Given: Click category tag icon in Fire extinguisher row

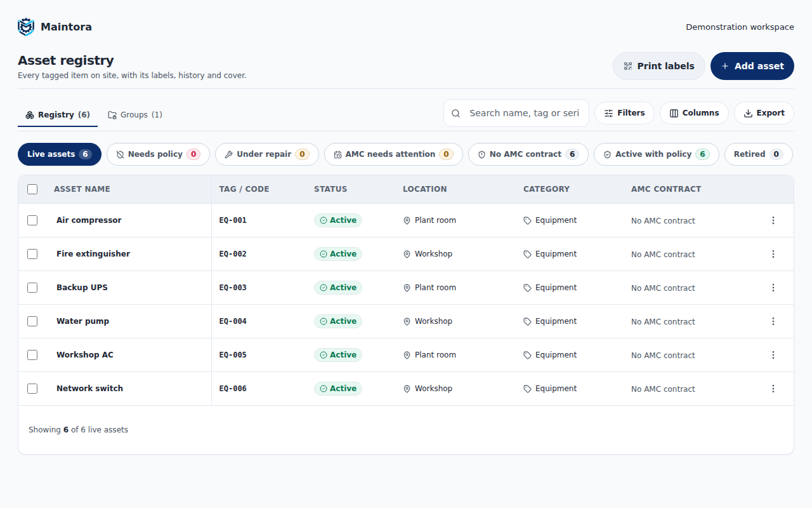Looking at the screenshot, I should pyautogui.click(x=527, y=254).
